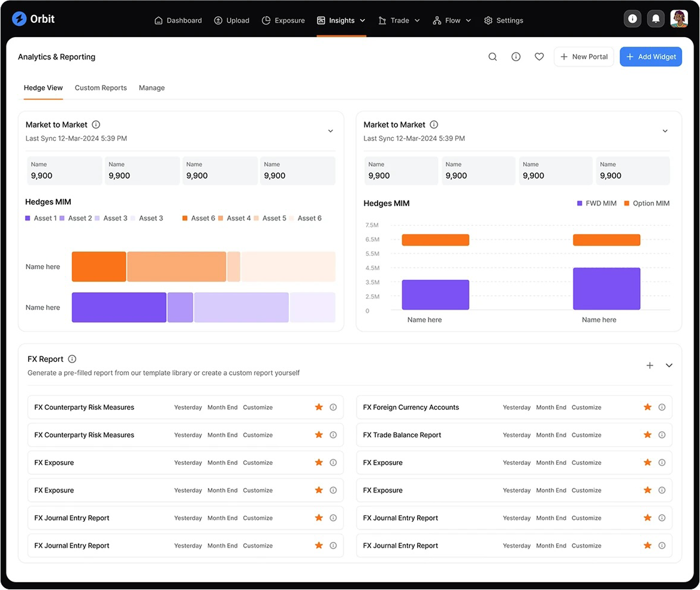Click the info icon beside FX Report title

coord(72,359)
